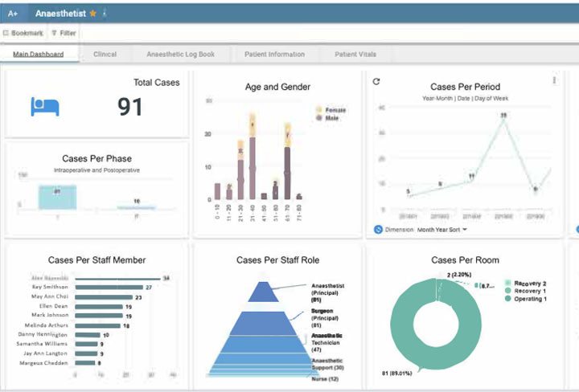Click the Operating 1 teal legend swatch
This screenshot has width=579, height=392.
coord(507,300)
